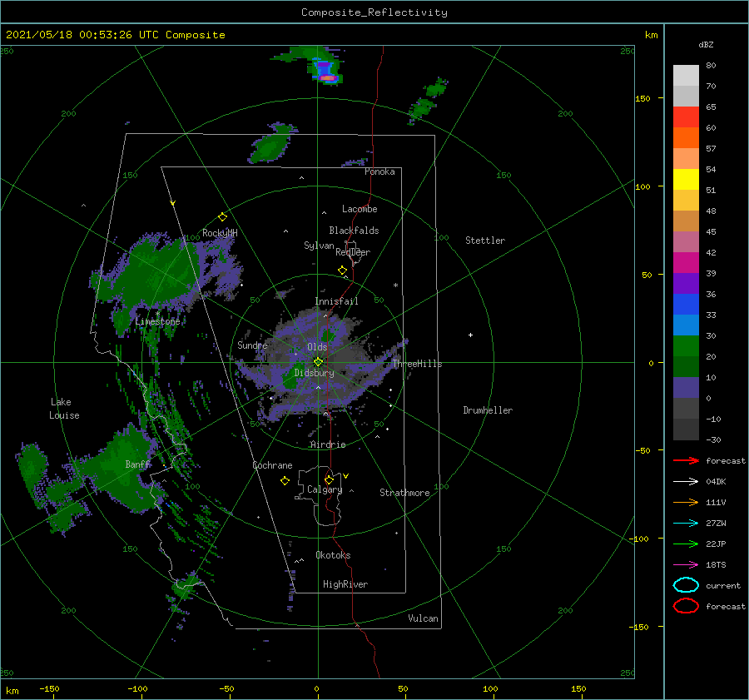Click the bright green 30 dBZ swatch

click(686, 346)
